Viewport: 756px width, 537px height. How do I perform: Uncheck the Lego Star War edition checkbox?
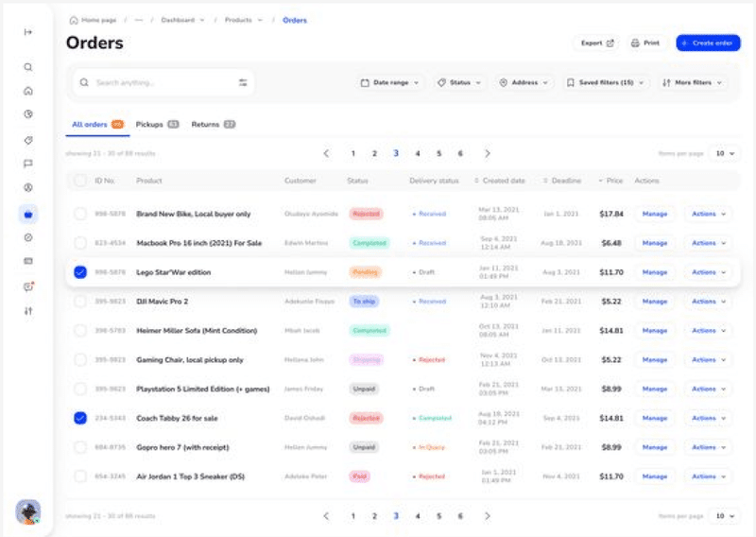pos(80,272)
